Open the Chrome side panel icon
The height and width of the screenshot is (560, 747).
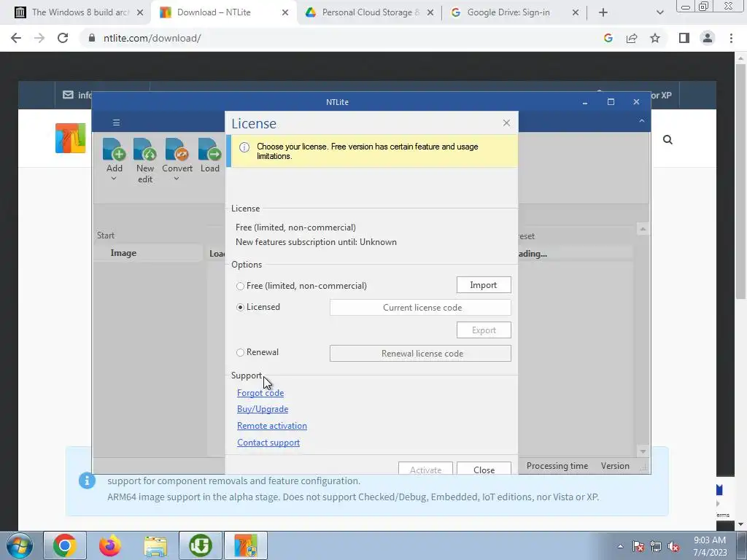click(x=684, y=38)
